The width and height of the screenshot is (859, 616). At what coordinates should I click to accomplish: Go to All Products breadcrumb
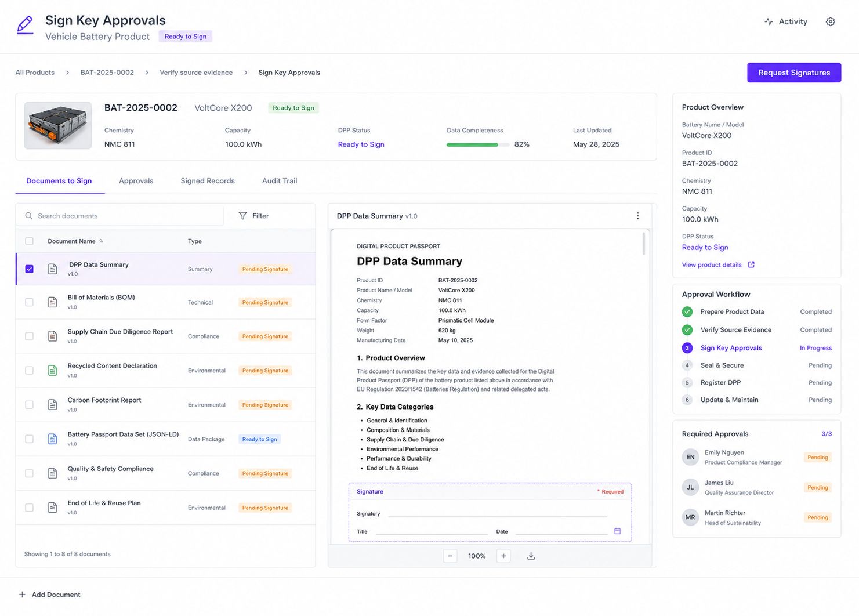[x=35, y=73]
